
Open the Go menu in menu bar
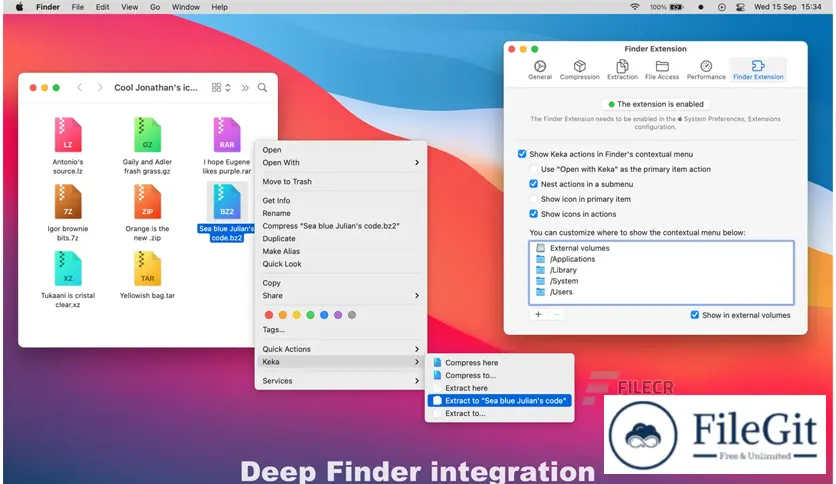155,7
